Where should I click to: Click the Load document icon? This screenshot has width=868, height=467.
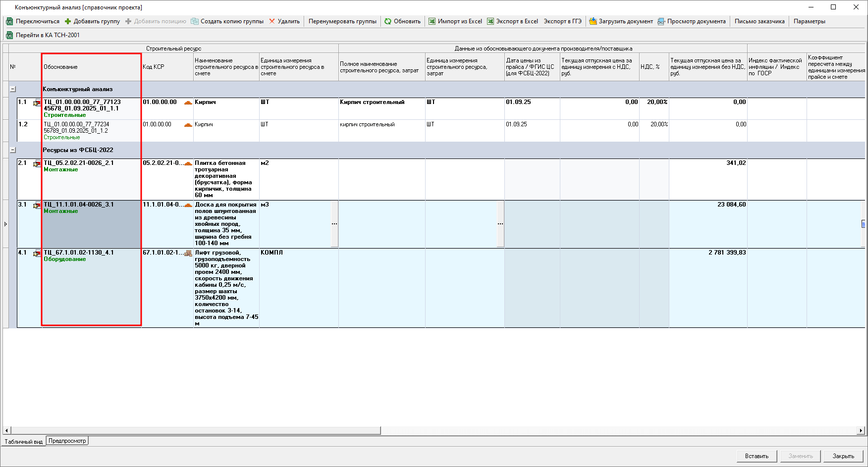pyautogui.click(x=593, y=21)
